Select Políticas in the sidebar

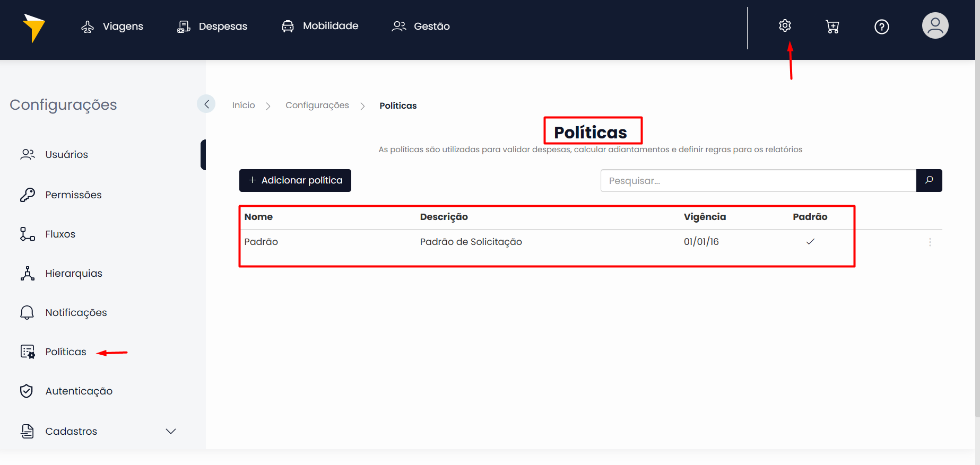point(66,352)
